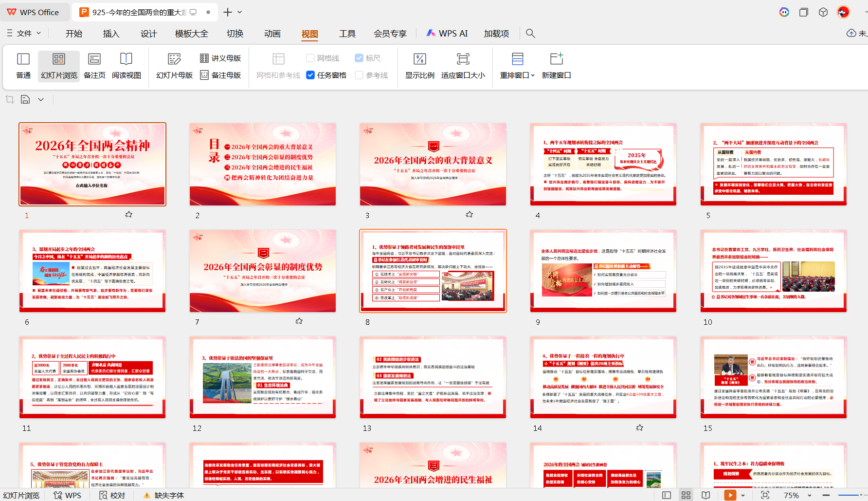Start slideshow with orange play button
This screenshot has height=501, width=868.
pyautogui.click(x=730, y=495)
